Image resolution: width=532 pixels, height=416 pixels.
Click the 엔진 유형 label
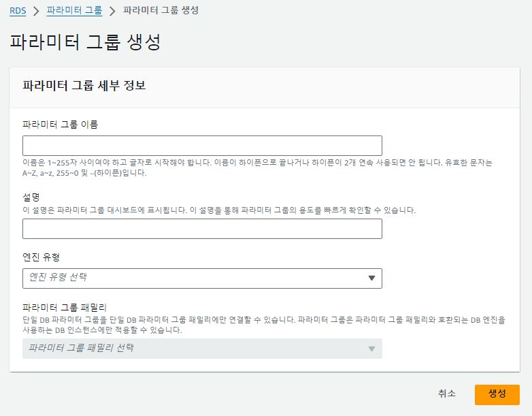(41, 257)
